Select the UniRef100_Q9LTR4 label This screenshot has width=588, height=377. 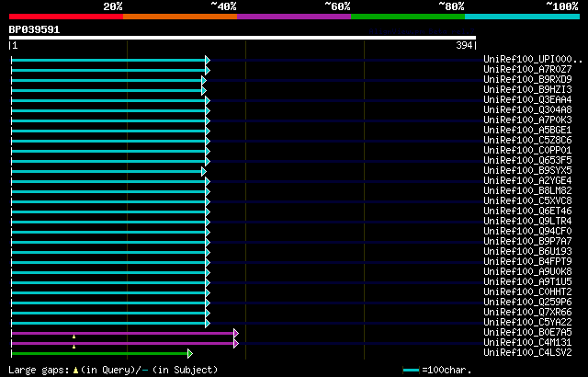pos(527,222)
